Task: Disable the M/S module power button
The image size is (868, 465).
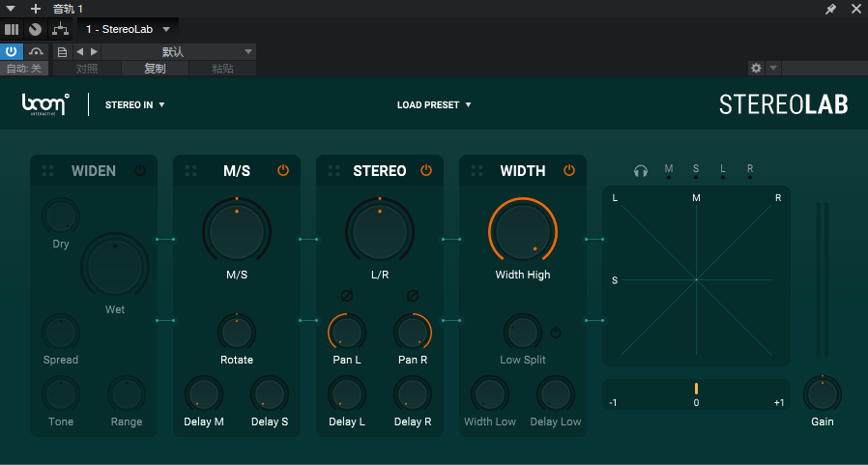Action: click(x=283, y=170)
